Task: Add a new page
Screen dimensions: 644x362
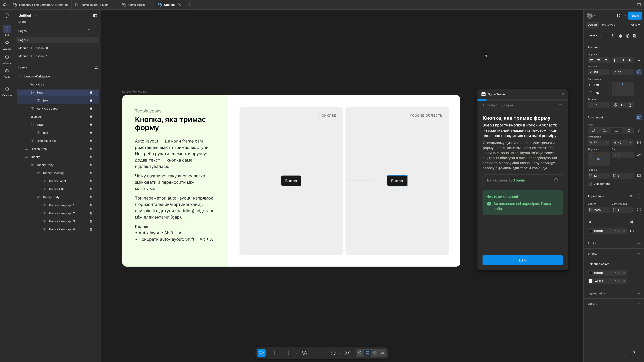Action: coord(96,31)
